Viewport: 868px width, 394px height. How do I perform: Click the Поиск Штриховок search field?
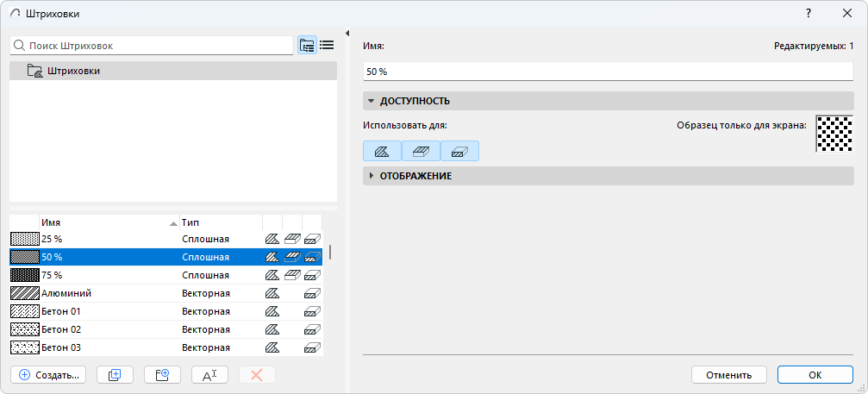[151, 46]
